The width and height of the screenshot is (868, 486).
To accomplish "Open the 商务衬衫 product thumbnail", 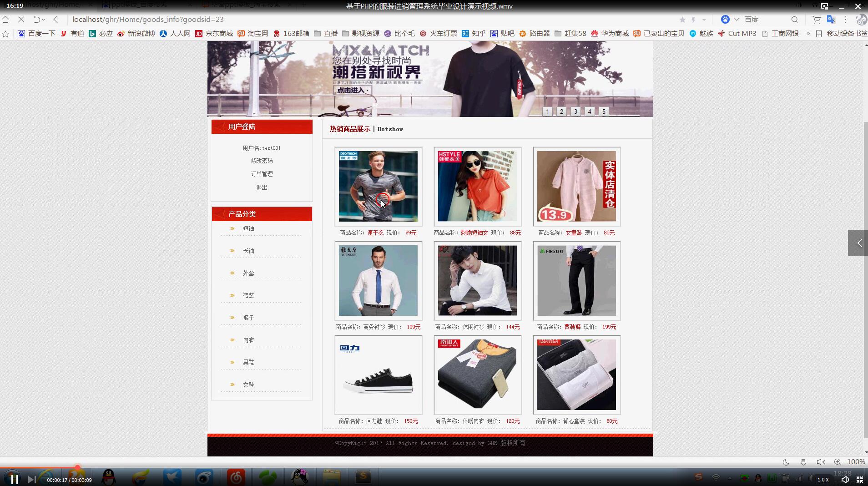I will (x=378, y=281).
